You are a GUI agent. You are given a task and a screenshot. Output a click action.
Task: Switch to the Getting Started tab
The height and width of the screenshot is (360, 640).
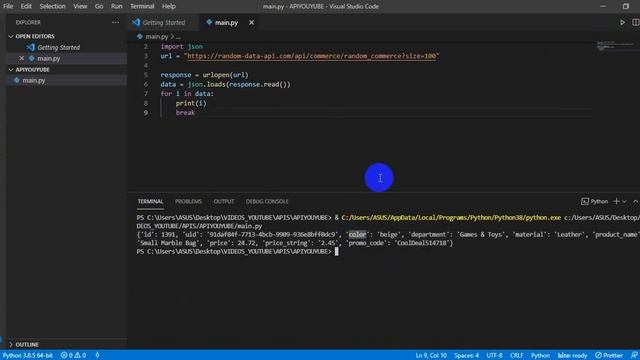164,22
